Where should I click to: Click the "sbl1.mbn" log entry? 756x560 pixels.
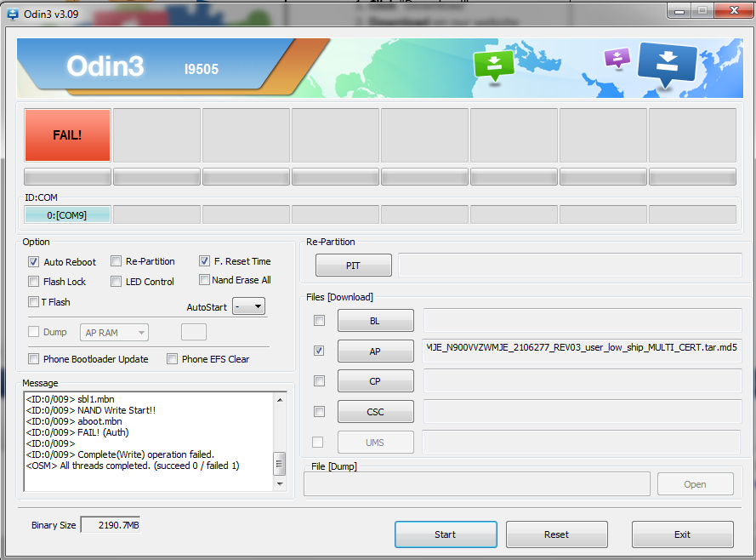70,399
